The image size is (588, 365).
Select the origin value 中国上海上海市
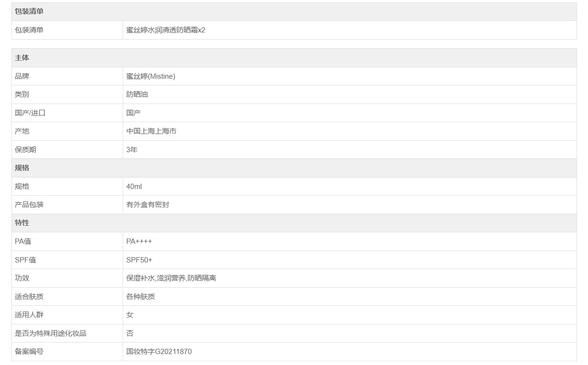coord(151,131)
